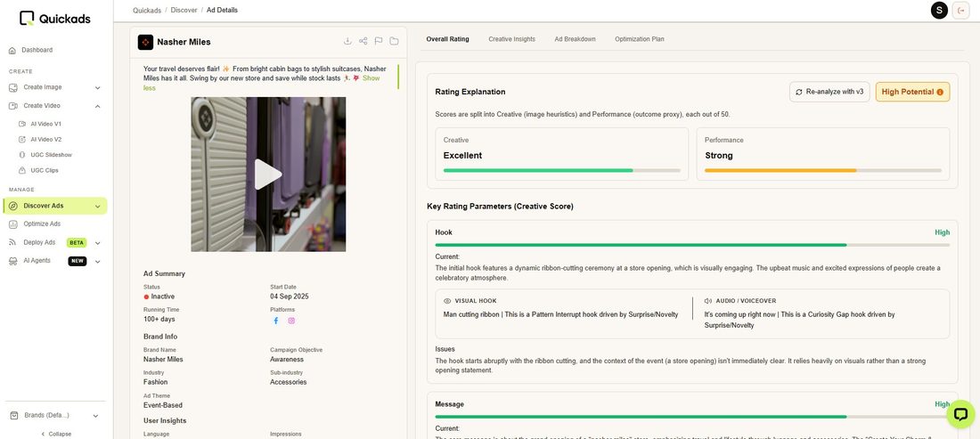The width and height of the screenshot is (980, 439).
Task: Click the Message rating progress bar
Action: [x=692, y=417]
